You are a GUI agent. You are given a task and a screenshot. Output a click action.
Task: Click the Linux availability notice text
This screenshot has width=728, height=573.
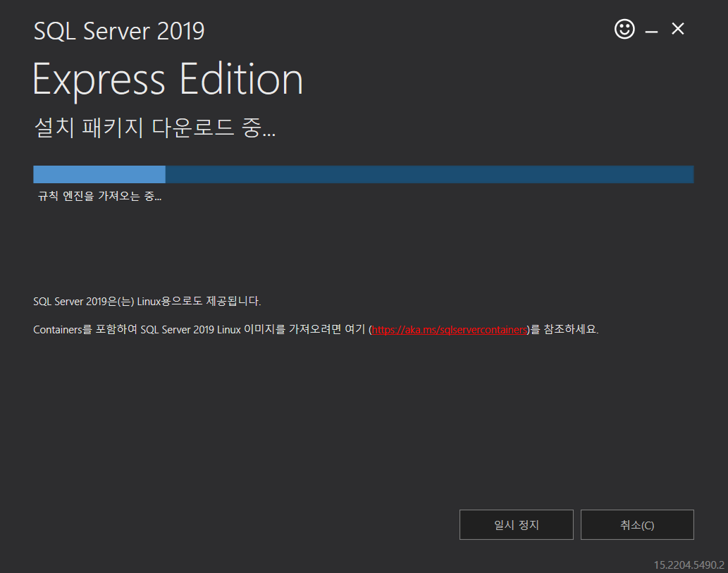(x=147, y=302)
